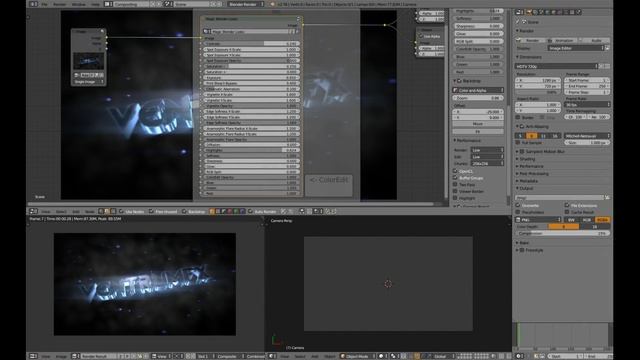Toggle Backdrop checkbox in node editor header
This screenshot has width=640, height=360.
(x=184, y=211)
